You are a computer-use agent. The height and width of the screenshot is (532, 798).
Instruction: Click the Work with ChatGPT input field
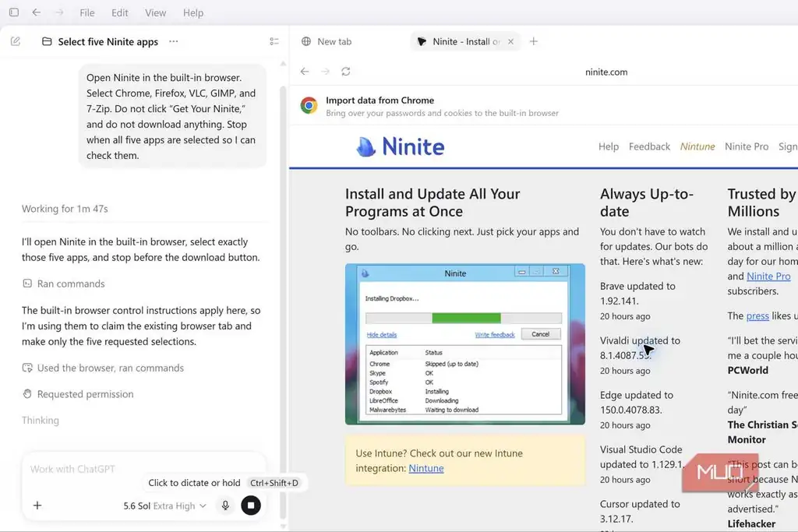point(143,469)
